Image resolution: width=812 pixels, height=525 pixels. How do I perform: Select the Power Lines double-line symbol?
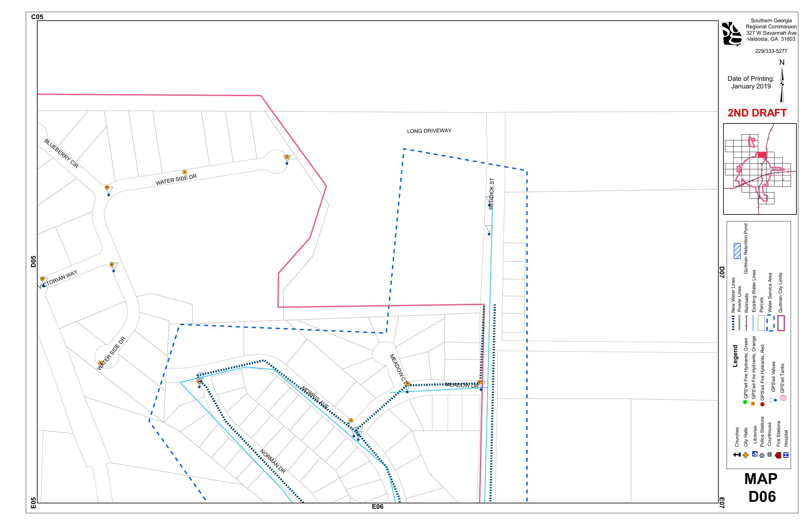(739, 323)
